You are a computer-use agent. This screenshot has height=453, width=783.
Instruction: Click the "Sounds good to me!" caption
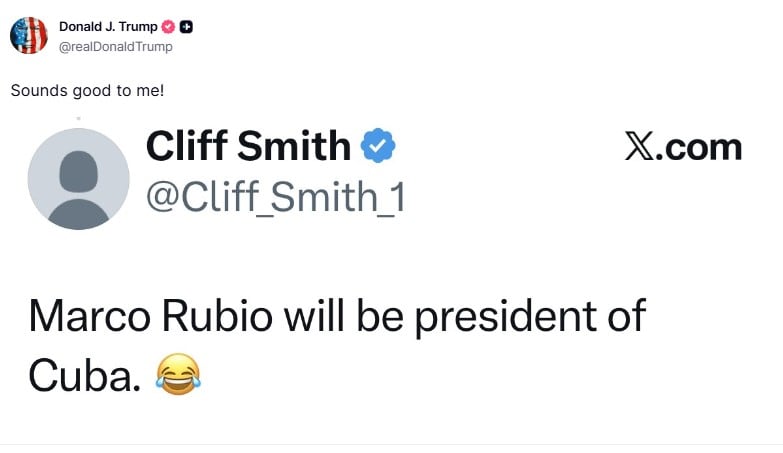[87, 91]
